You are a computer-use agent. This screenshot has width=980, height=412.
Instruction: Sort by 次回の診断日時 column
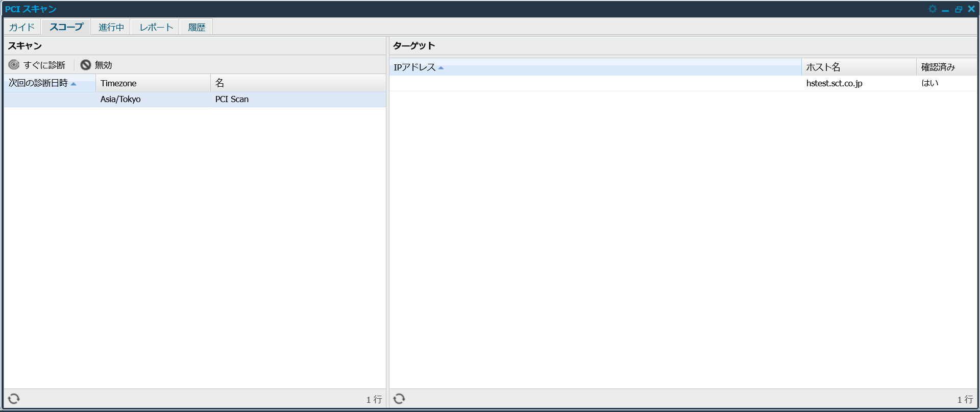click(50, 83)
